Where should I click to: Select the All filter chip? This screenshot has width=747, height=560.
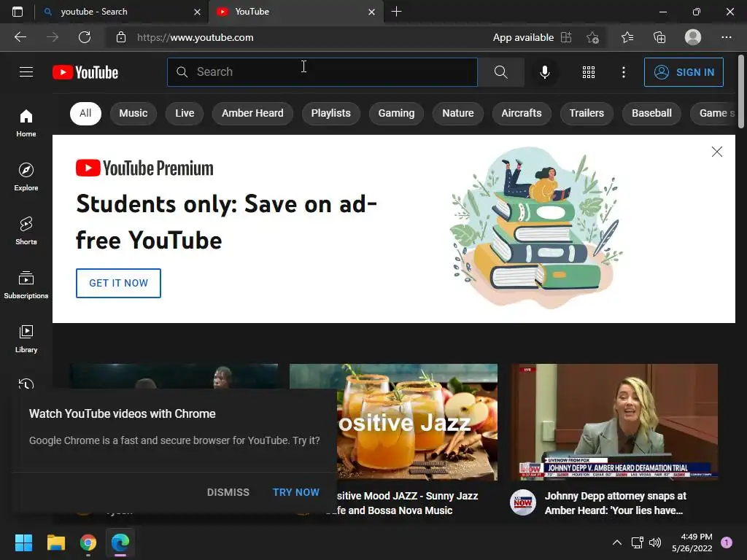(x=86, y=113)
